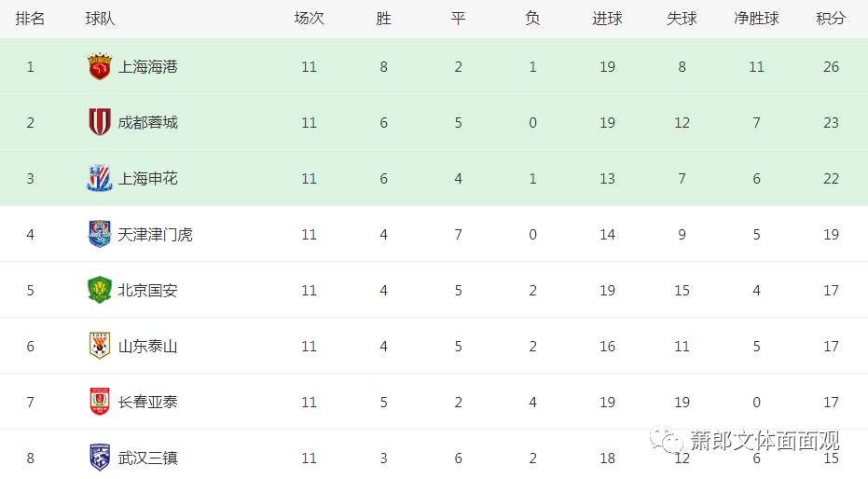Open the 天津津门虎 team name link

click(x=156, y=235)
